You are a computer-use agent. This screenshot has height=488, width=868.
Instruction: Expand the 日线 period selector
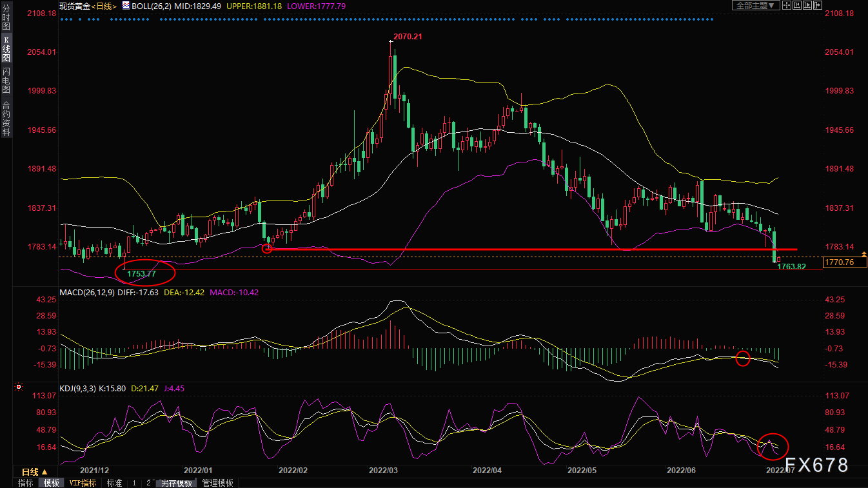(x=31, y=472)
